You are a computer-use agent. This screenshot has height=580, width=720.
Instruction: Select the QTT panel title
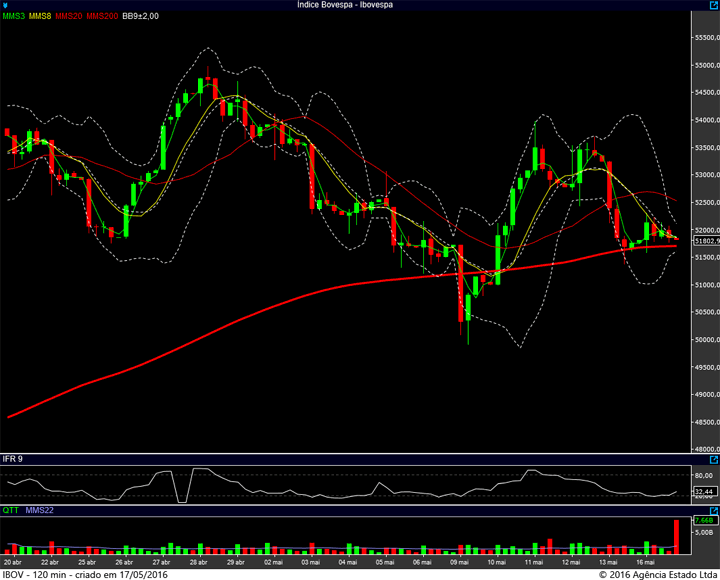point(11,510)
